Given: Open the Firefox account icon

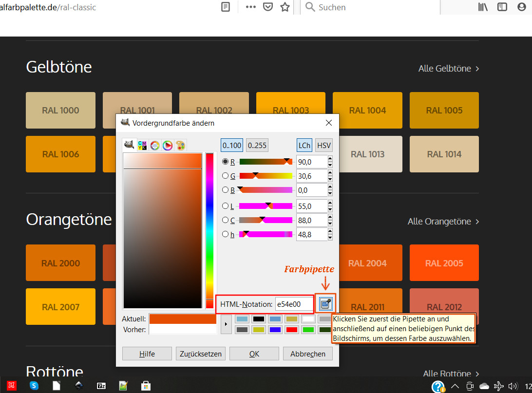Looking at the screenshot, I should (521, 7).
